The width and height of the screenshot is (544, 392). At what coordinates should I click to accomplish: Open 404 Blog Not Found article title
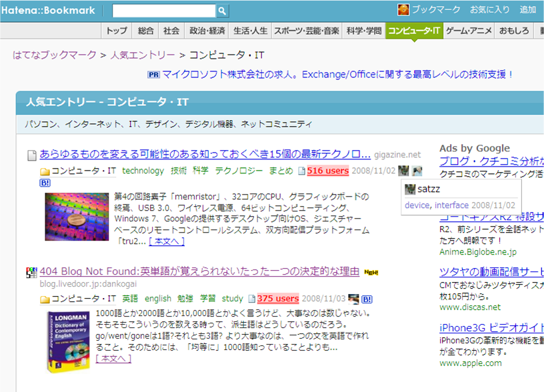(199, 271)
